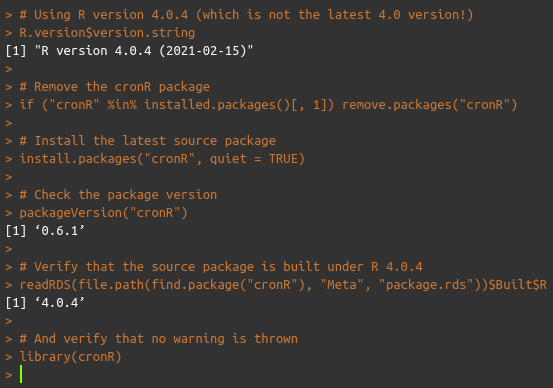Click the install.packages("cronR", quiet = TRUE) line
This screenshot has height=388, width=553.
(x=162, y=159)
